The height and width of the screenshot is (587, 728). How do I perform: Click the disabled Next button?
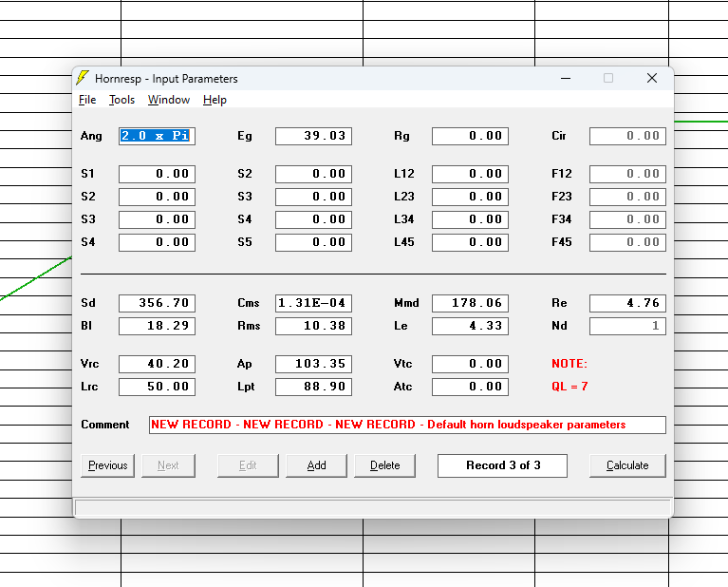(x=168, y=465)
